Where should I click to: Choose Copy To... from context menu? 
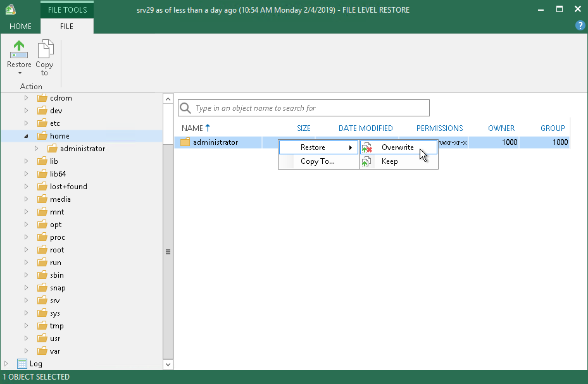coord(318,161)
